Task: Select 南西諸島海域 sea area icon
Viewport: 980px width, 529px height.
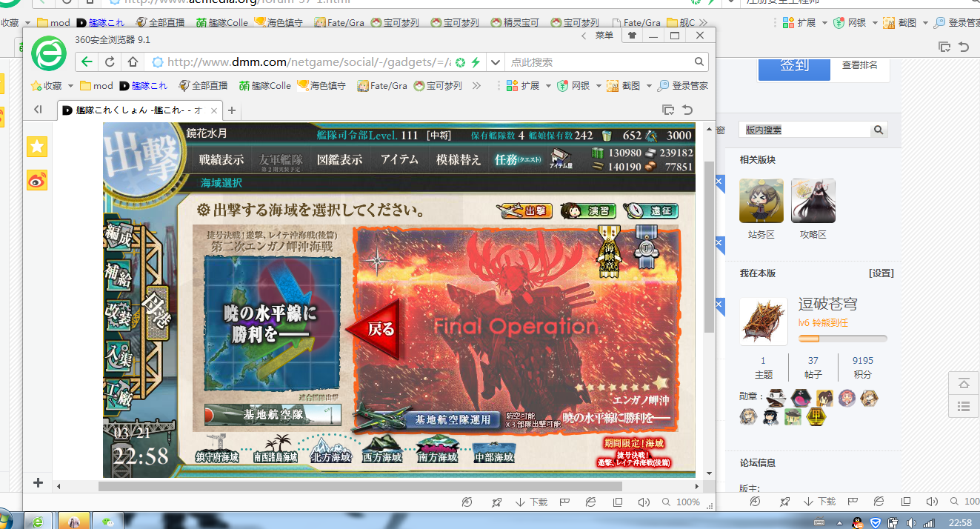Action: click(x=275, y=449)
